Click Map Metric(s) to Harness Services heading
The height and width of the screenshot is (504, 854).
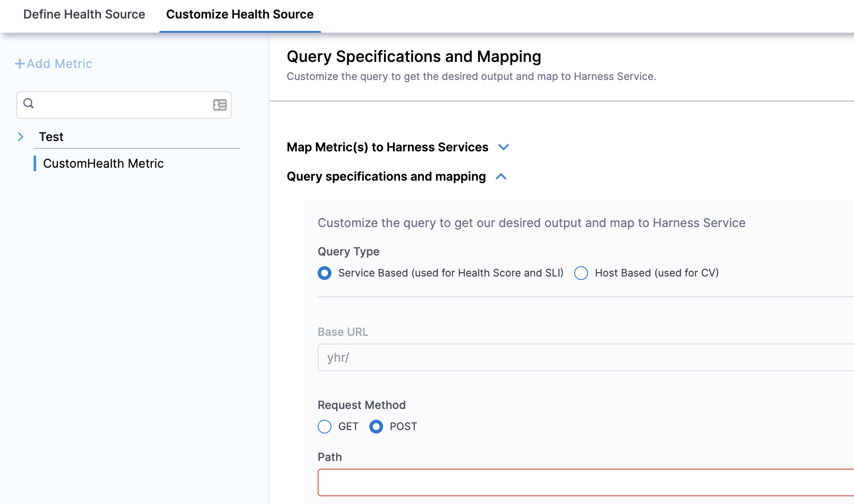(x=387, y=147)
